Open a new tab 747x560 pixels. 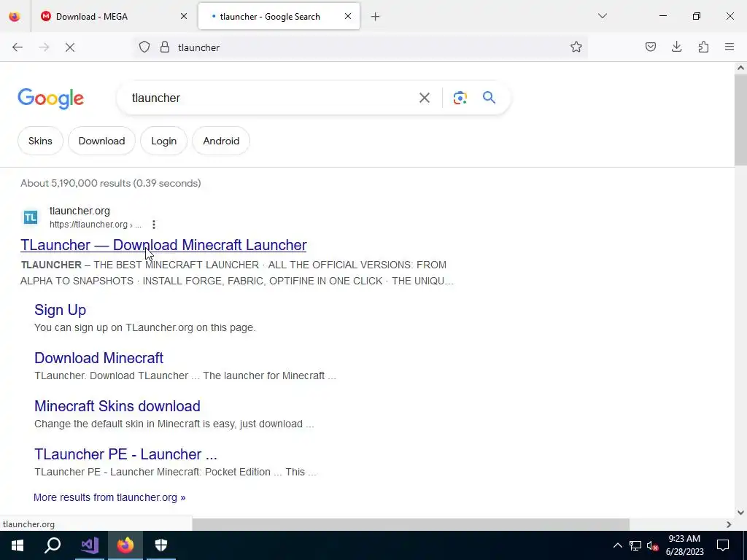pos(376,17)
